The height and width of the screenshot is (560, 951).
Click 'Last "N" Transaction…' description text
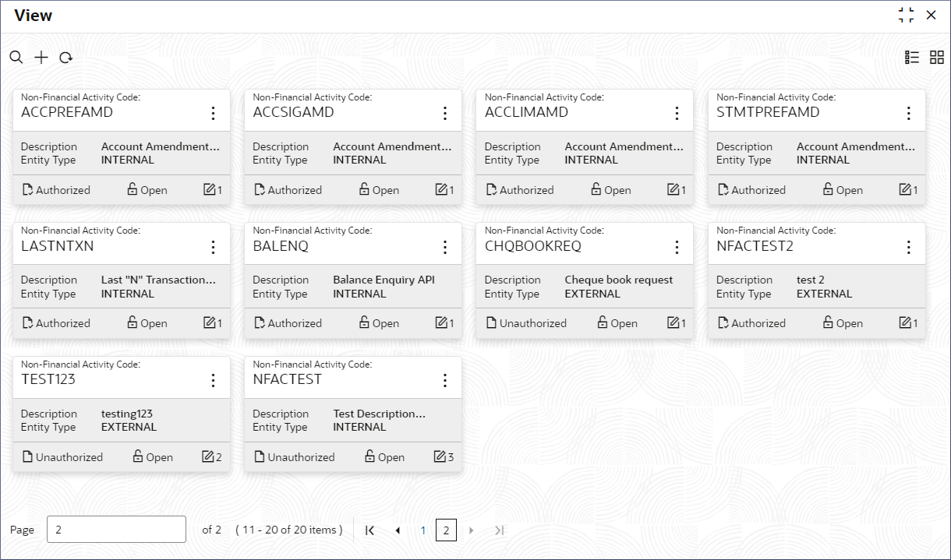pyautogui.click(x=159, y=280)
